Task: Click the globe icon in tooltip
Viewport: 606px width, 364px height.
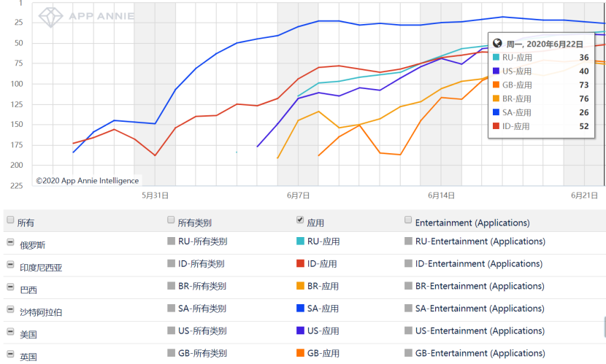Action: (498, 44)
